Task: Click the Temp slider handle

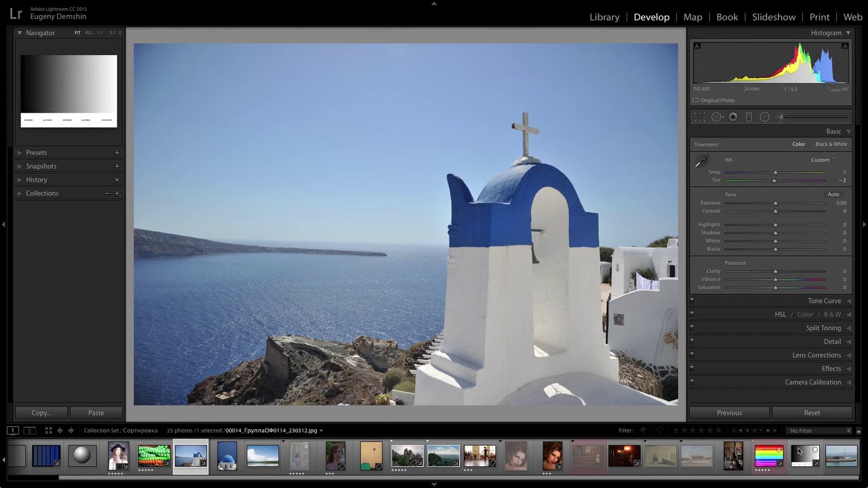Action: [x=775, y=172]
